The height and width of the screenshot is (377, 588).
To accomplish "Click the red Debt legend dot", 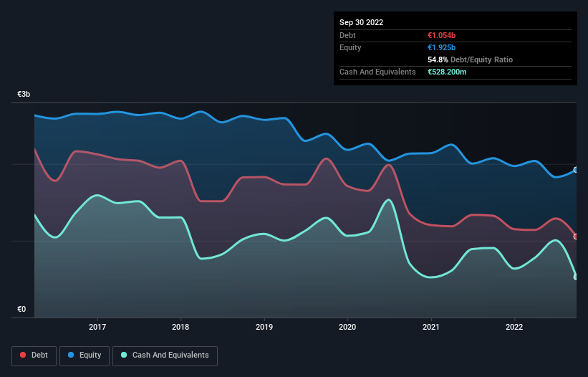I will [23, 355].
